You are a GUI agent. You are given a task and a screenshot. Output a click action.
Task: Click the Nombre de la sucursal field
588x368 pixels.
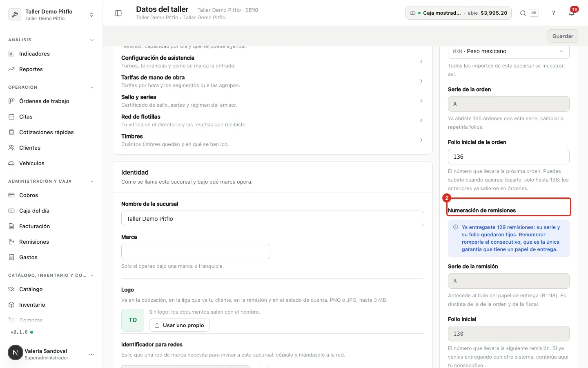pos(272,218)
